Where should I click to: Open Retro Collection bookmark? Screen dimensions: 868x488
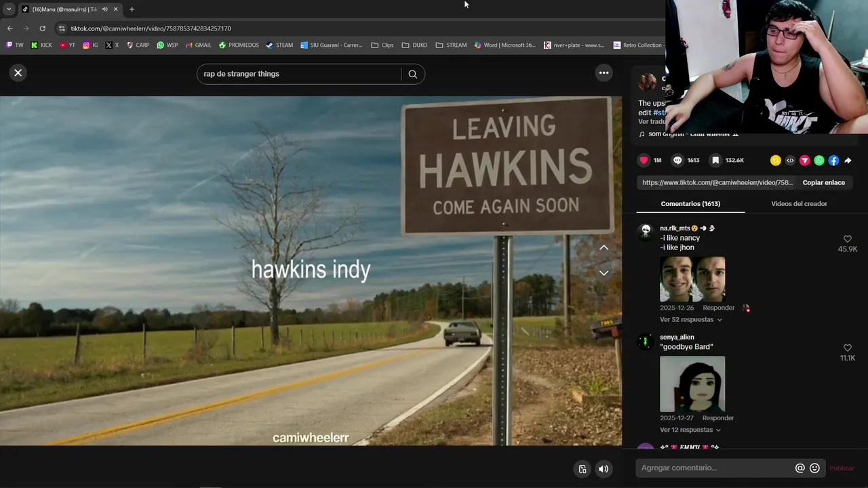[x=637, y=45]
